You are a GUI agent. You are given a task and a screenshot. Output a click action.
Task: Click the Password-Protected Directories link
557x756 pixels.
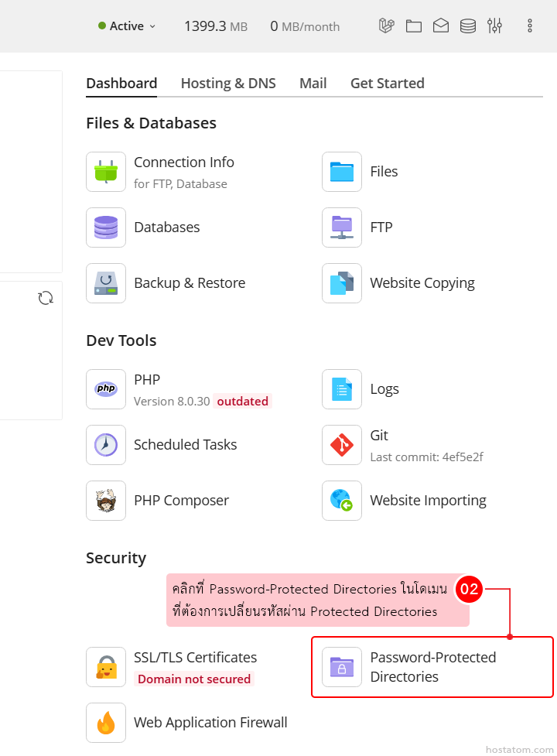[x=432, y=667]
